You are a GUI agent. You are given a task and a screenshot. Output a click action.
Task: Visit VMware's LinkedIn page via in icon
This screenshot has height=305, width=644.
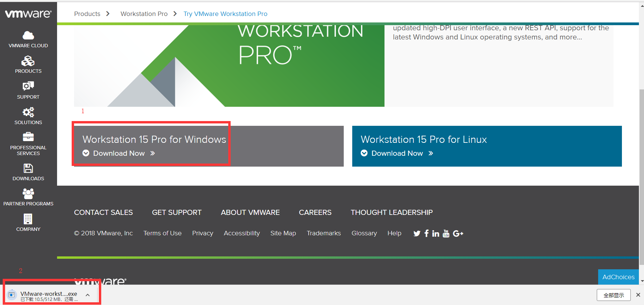(x=436, y=233)
